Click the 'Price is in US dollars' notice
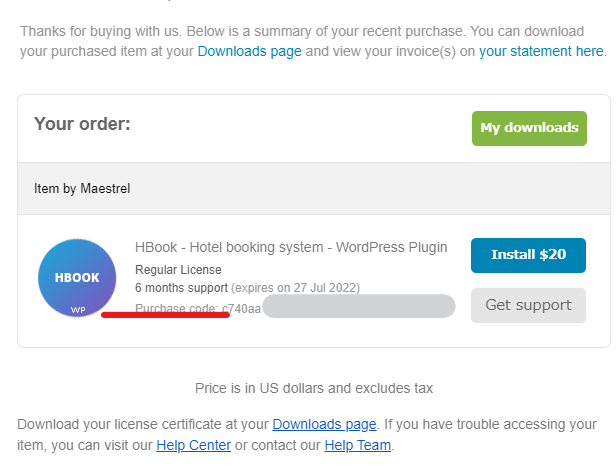Viewport: 616px width, 475px height. pyautogui.click(x=314, y=388)
